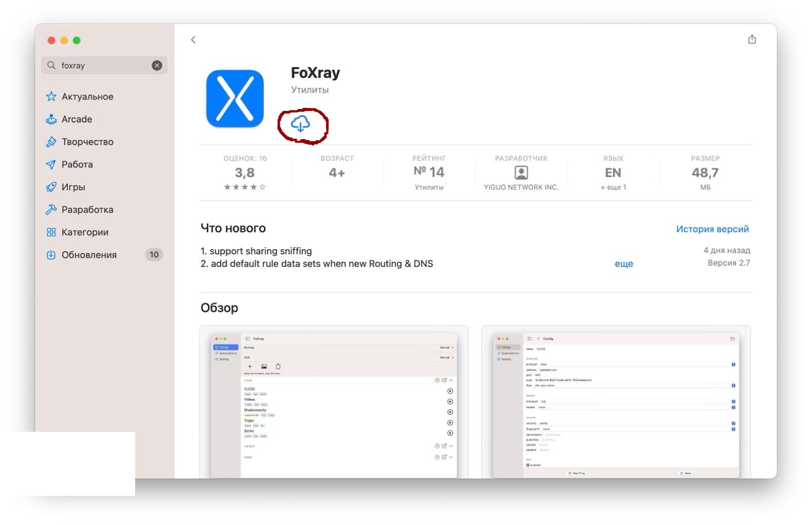Go back with the left chevron

[193, 40]
